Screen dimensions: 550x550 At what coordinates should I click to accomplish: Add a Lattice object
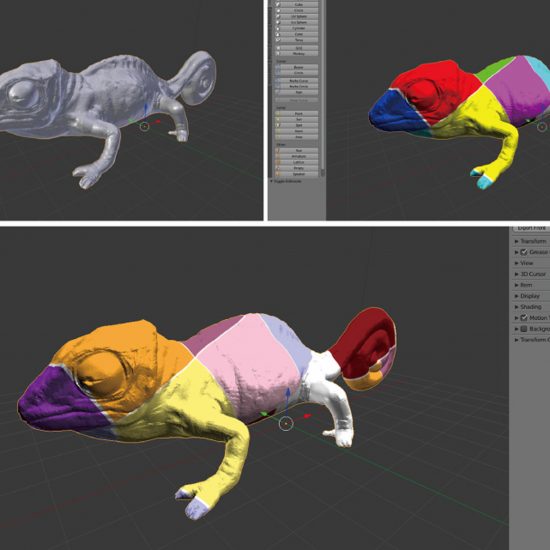(297, 162)
